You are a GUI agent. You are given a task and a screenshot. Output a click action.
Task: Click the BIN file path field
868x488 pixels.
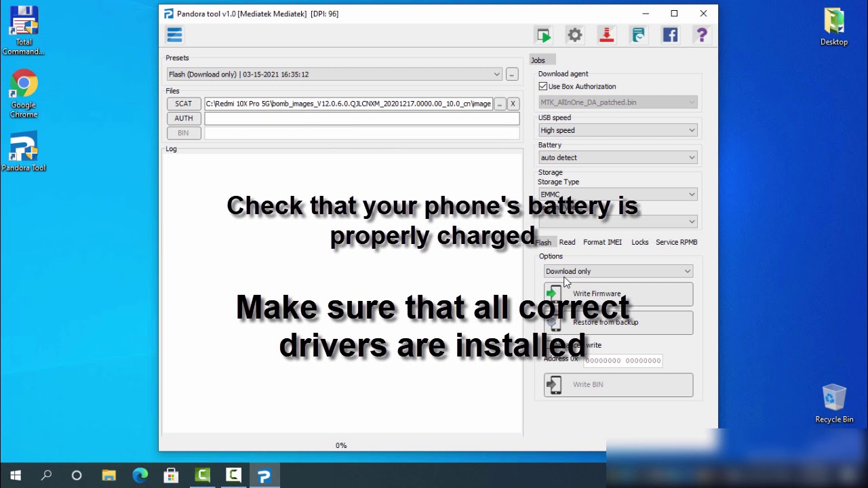(361, 133)
